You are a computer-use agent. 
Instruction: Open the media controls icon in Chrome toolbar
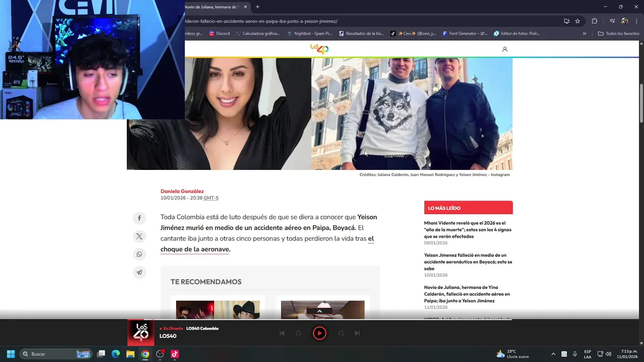tap(612, 21)
